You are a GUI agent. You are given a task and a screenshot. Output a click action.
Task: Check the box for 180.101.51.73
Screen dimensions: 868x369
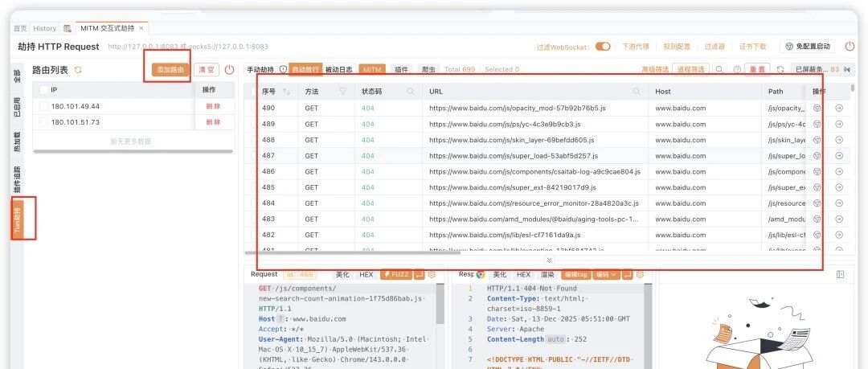[x=43, y=122]
